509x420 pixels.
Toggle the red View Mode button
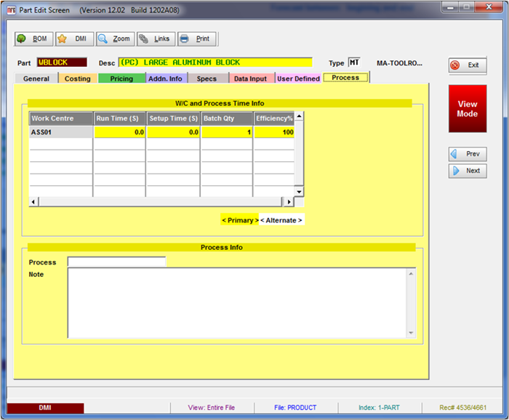(x=468, y=109)
